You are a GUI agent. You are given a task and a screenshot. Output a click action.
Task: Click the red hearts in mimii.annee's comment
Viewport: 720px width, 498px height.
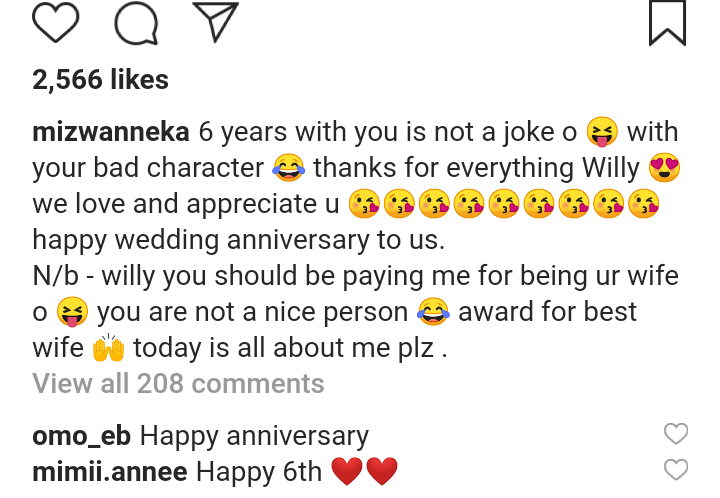pyautogui.click(x=365, y=471)
